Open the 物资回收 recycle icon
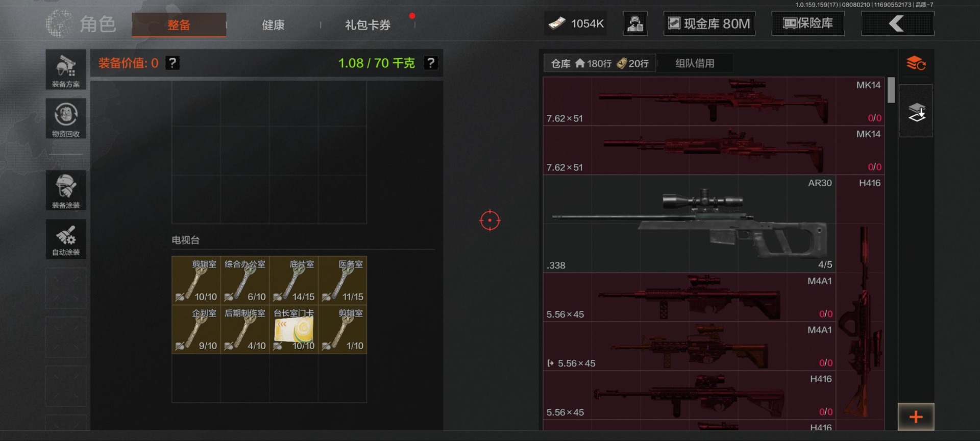This screenshot has height=441, width=980. click(66, 118)
